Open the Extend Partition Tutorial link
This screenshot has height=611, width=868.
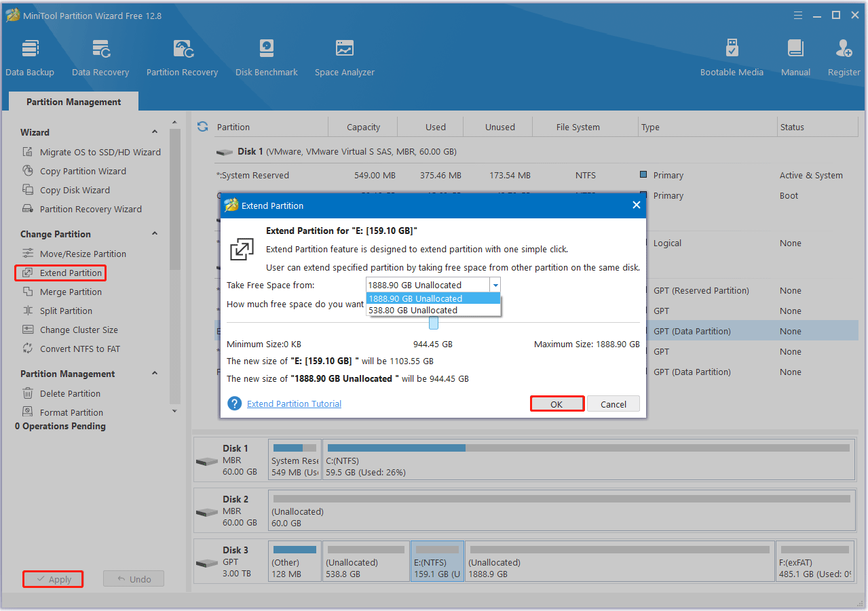point(294,403)
